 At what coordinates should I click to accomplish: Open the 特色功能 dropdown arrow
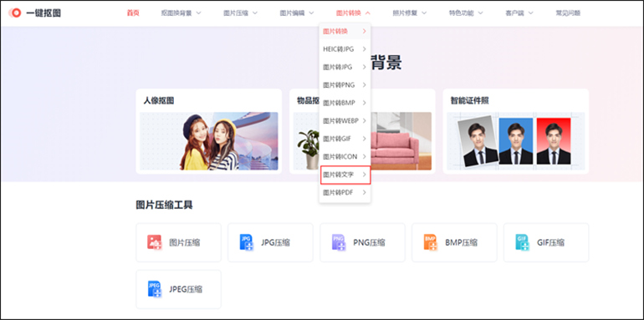click(x=480, y=13)
